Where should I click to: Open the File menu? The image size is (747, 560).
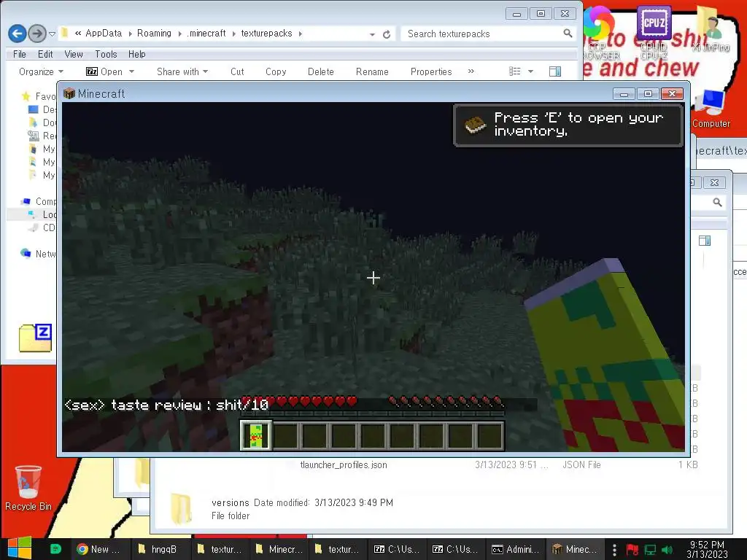tap(20, 54)
